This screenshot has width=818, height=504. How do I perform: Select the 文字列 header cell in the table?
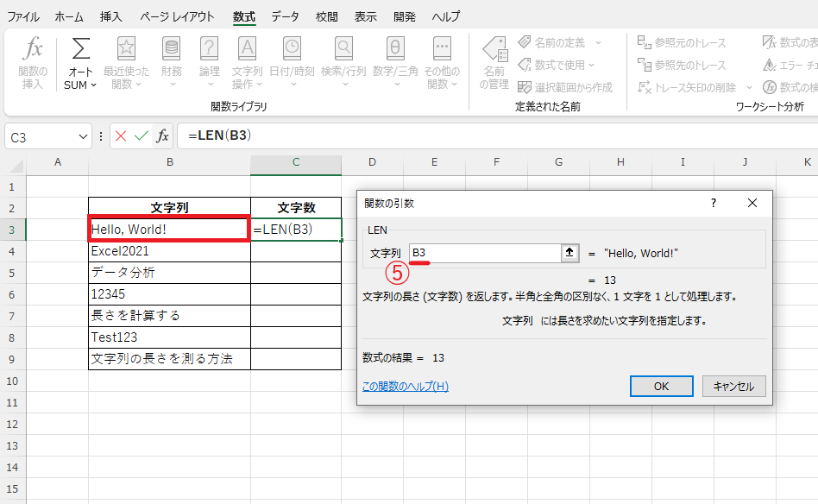tap(169, 208)
